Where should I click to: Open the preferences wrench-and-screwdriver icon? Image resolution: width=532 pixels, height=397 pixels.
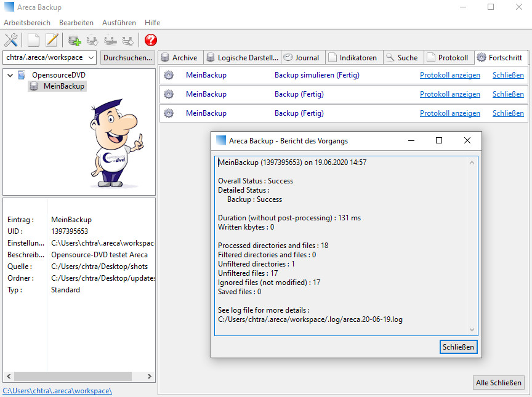pos(11,41)
